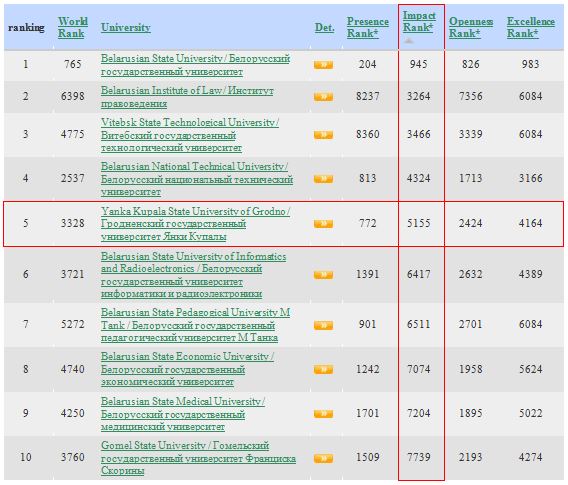Select world rank value 3760
568x485 pixels.
73,457
